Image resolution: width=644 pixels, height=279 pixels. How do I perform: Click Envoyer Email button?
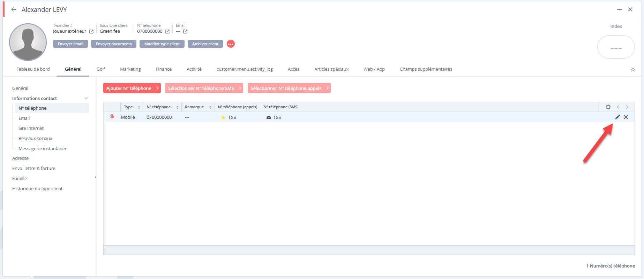(70, 44)
